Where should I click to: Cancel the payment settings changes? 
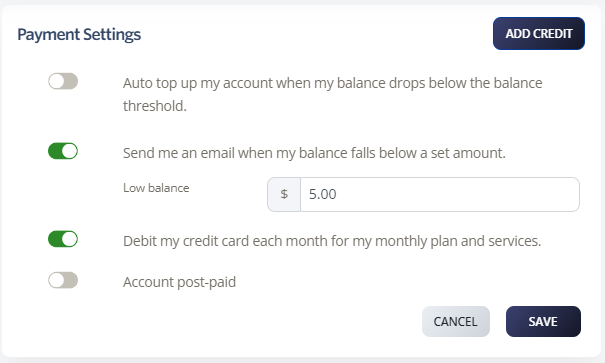click(456, 321)
